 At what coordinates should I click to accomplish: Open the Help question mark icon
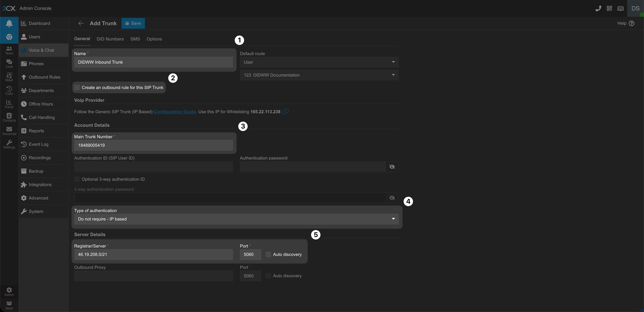click(x=631, y=23)
